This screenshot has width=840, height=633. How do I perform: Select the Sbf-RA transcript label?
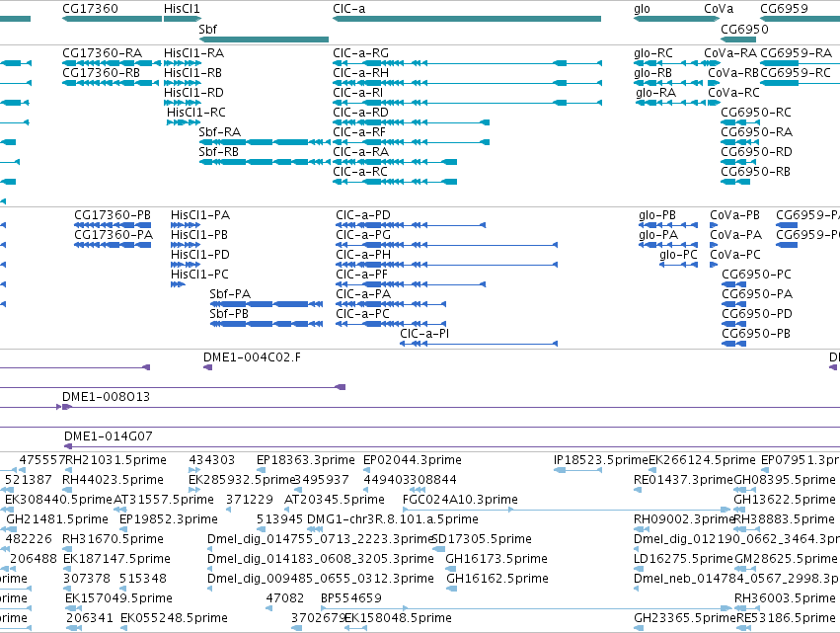pos(220,132)
